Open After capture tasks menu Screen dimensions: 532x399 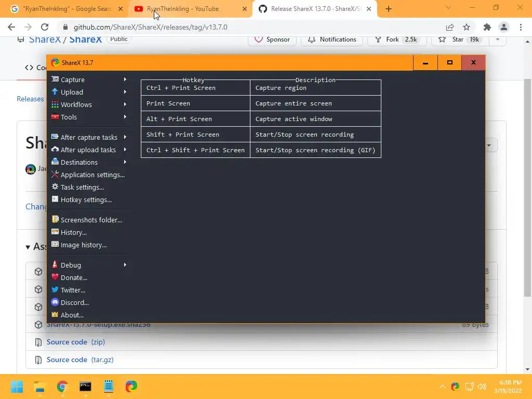pyautogui.click(x=89, y=137)
